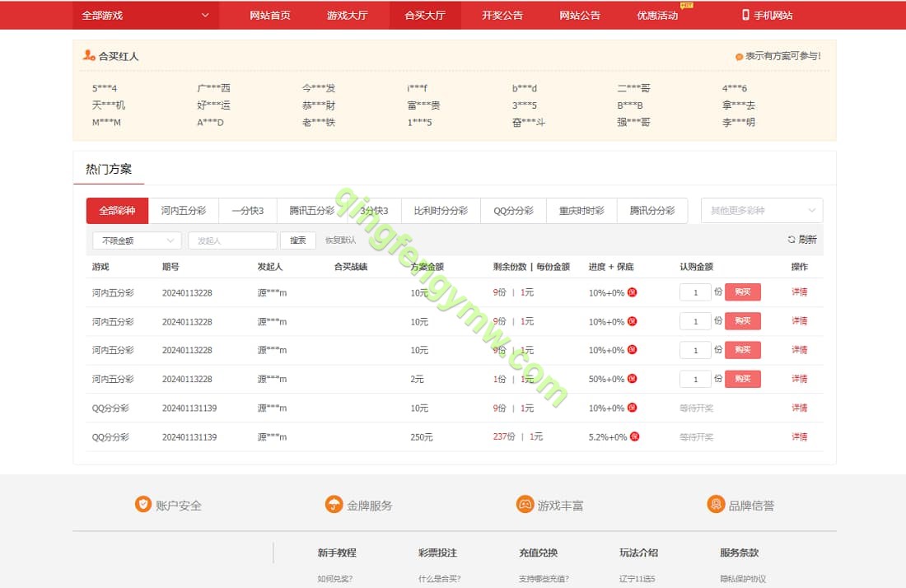Screen dimensions: 906x588
Task: Open 详情 for the 2元 plan row
Action: (799, 379)
